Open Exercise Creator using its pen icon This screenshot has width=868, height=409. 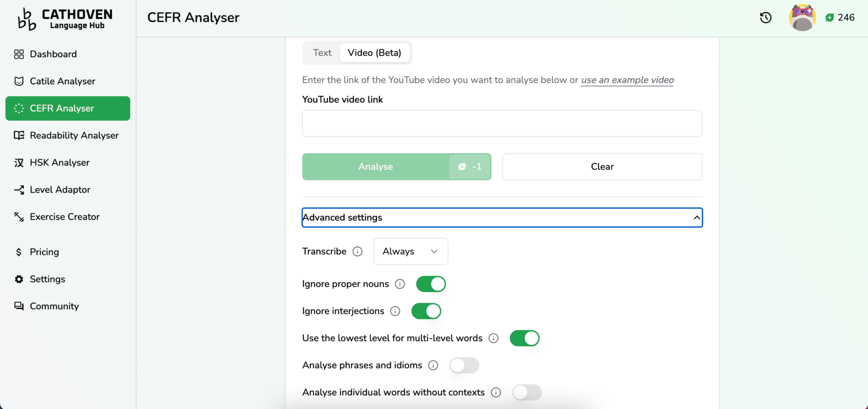19,216
